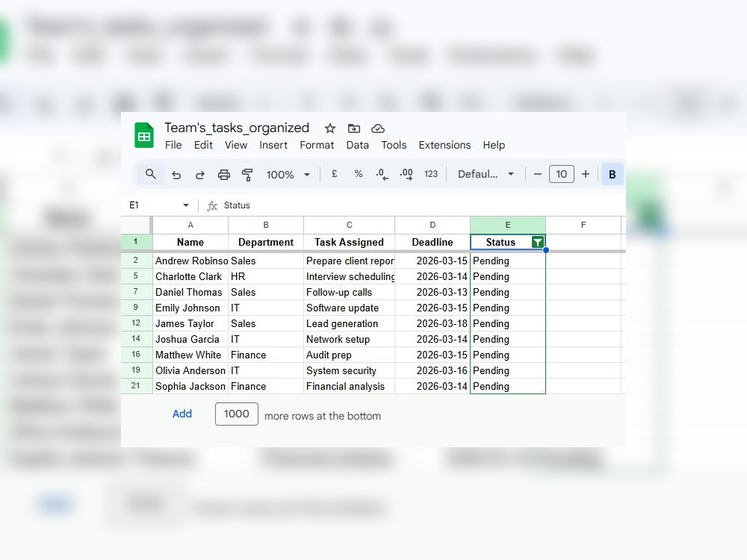
Task: Expand the name box dropdown arrow
Action: click(x=186, y=205)
